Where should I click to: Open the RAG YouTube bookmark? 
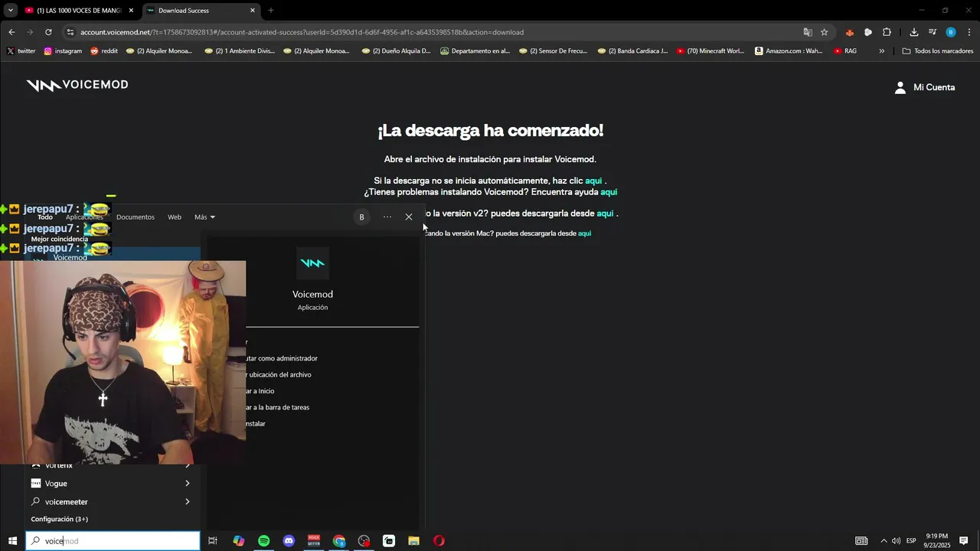tap(845, 51)
